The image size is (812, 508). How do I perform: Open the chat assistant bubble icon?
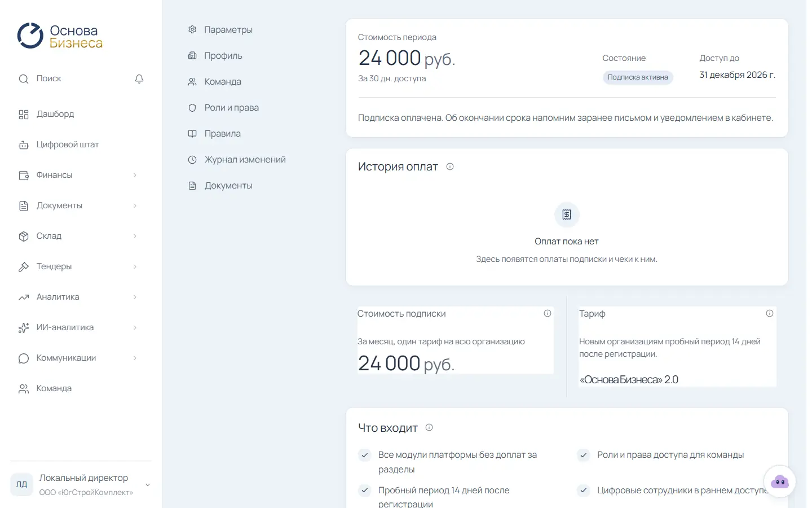click(780, 481)
